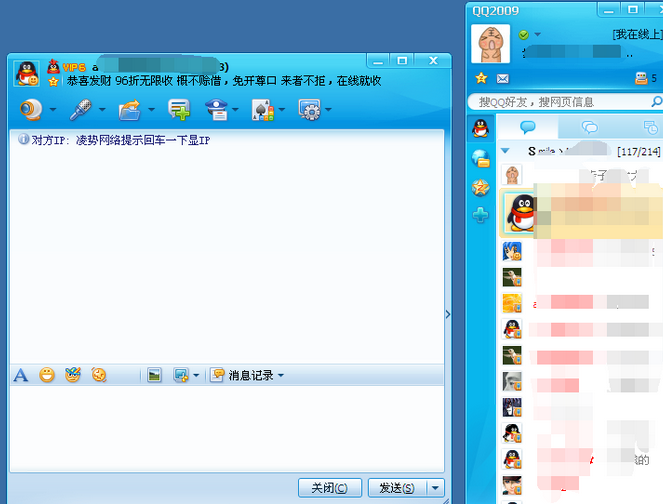The width and height of the screenshot is (663, 504).
Task: Expand apps options arrow
Action: coord(328,110)
